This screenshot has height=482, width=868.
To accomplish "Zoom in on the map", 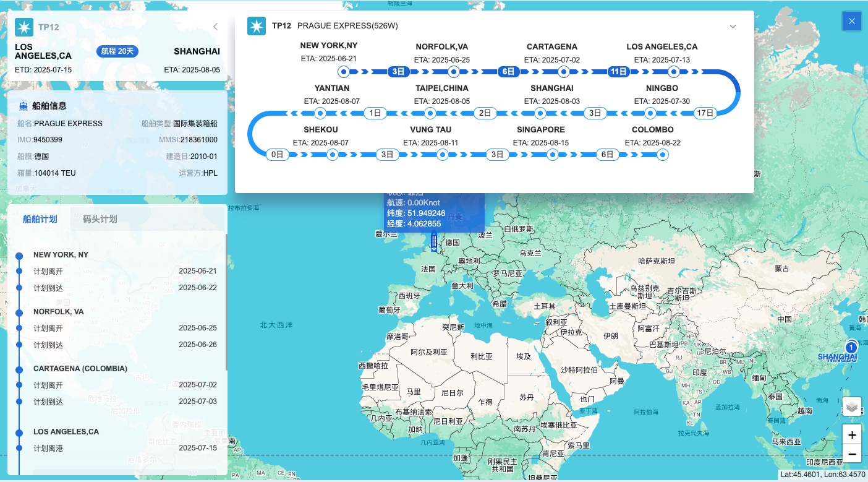I will pyautogui.click(x=852, y=435).
